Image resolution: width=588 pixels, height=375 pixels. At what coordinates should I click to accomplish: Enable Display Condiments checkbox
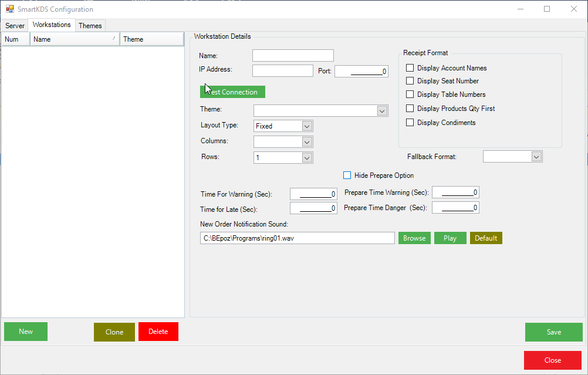coord(410,122)
